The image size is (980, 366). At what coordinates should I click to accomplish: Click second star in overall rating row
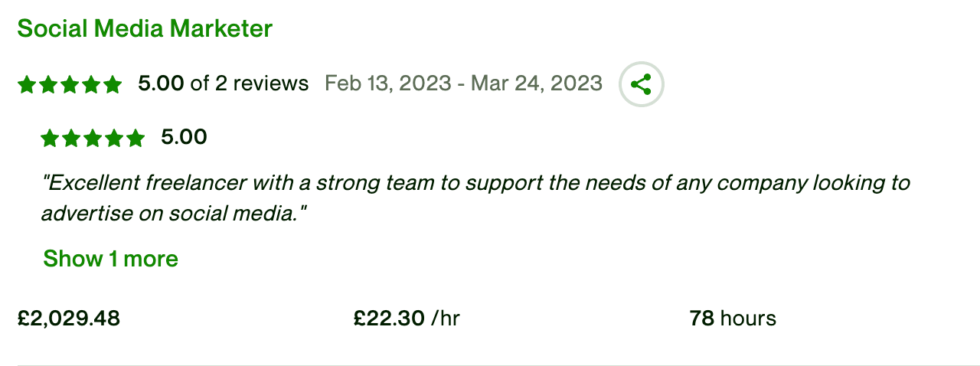48,84
